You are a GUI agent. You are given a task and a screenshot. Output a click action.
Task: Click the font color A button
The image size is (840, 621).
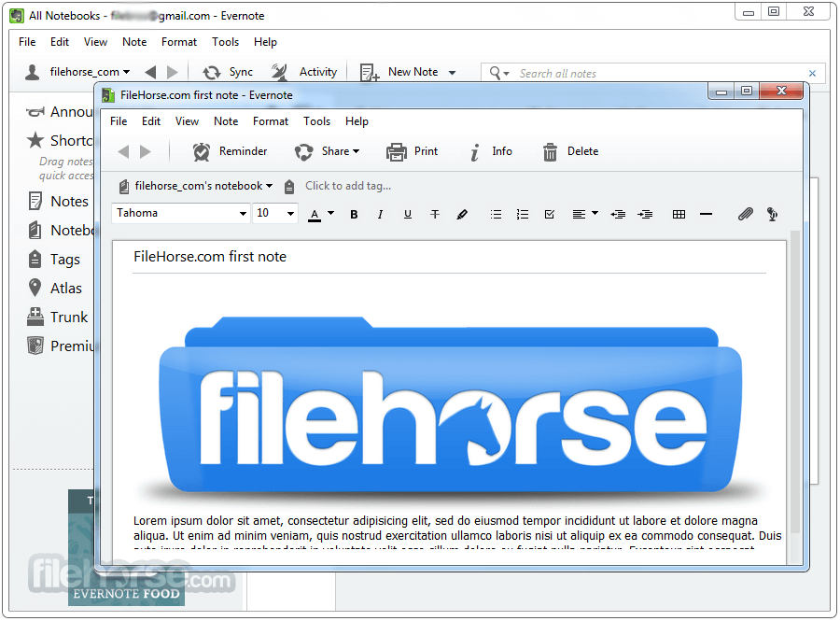[x=315, y=215]
